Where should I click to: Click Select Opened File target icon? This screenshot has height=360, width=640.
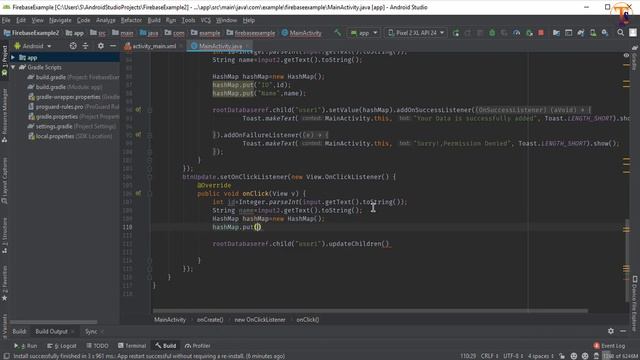[73, 46]
